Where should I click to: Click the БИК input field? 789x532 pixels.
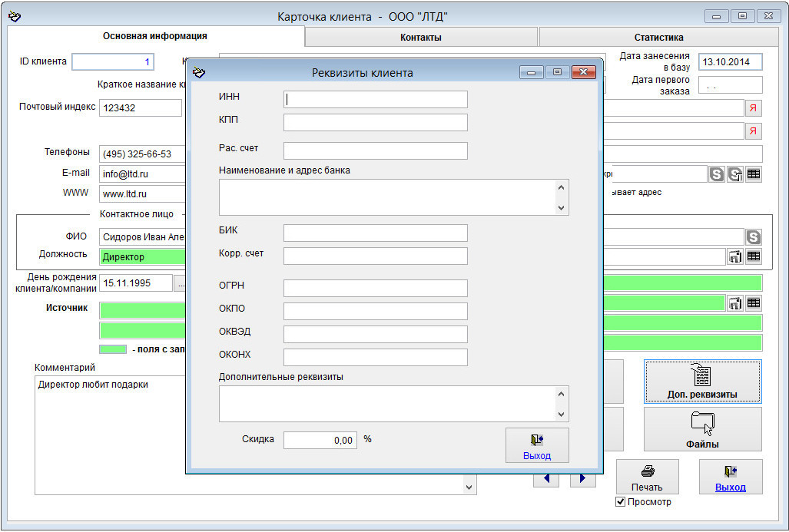[375, 233]
